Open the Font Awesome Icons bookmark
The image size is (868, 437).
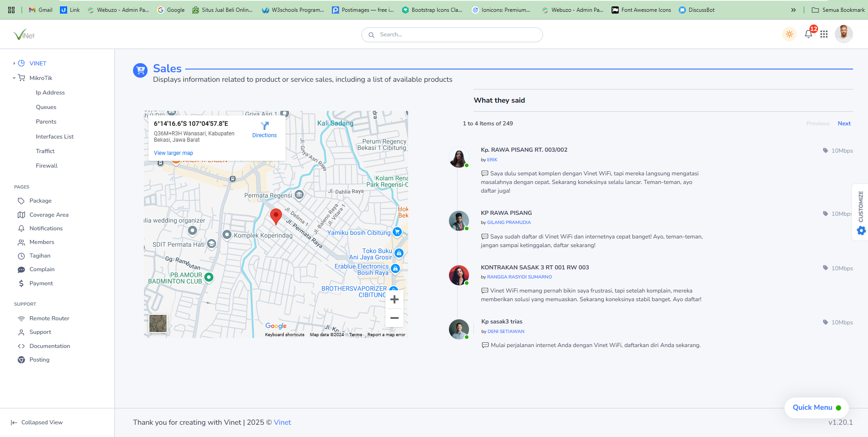point(641,10)
